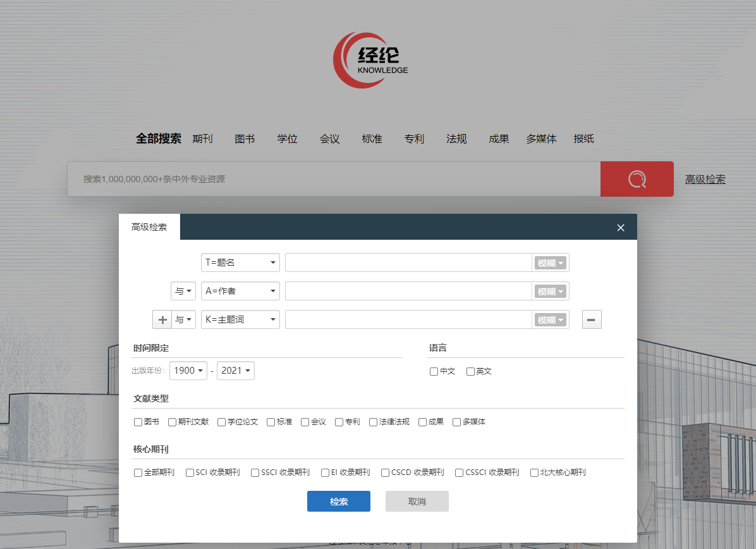Viewport: 756px width, 549px height.
Task: Close the advanced search dialog
Action: (x=620, y=228)
